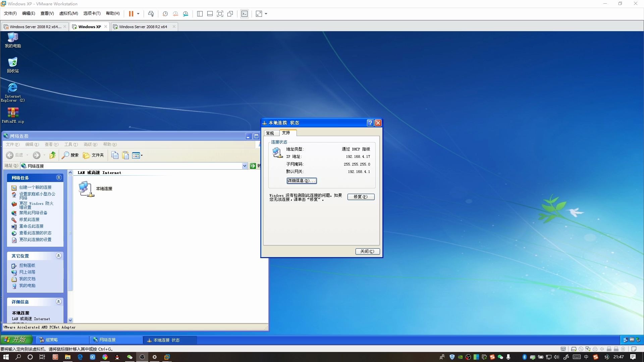Click the 修复(P) repair button
The width and height of the screenshot is (644, 362).
[361, 197]
